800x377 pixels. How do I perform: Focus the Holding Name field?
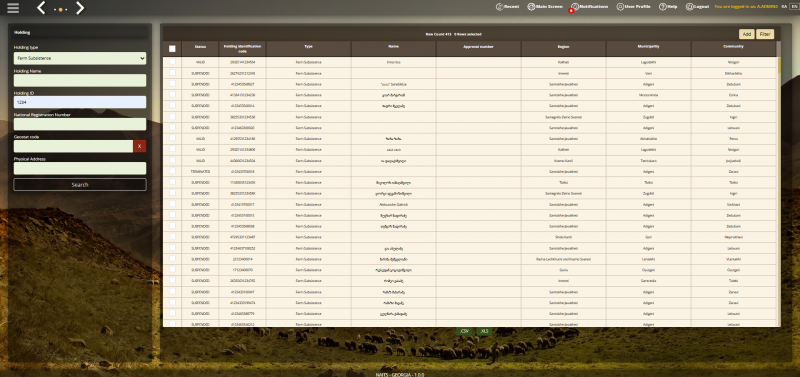click(x=80, y=80)
